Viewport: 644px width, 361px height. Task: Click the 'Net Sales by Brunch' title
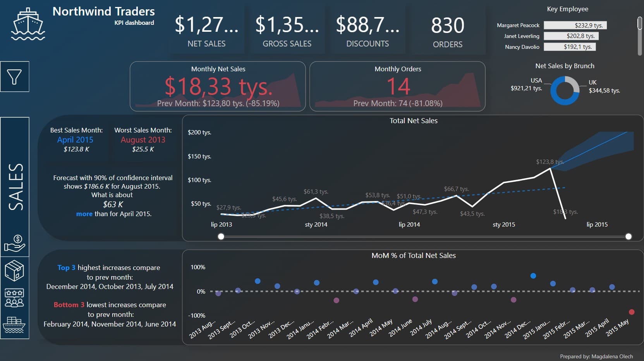[565, 66]
